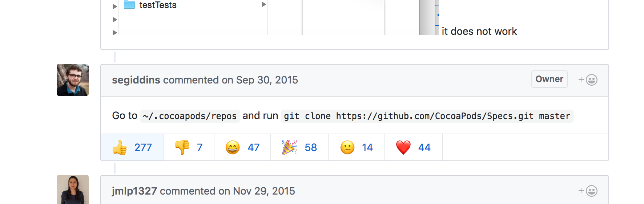The image size is (644, 204).
Task: Expand the second tree row disclosure triangle
Action: [x=114, y=19]
